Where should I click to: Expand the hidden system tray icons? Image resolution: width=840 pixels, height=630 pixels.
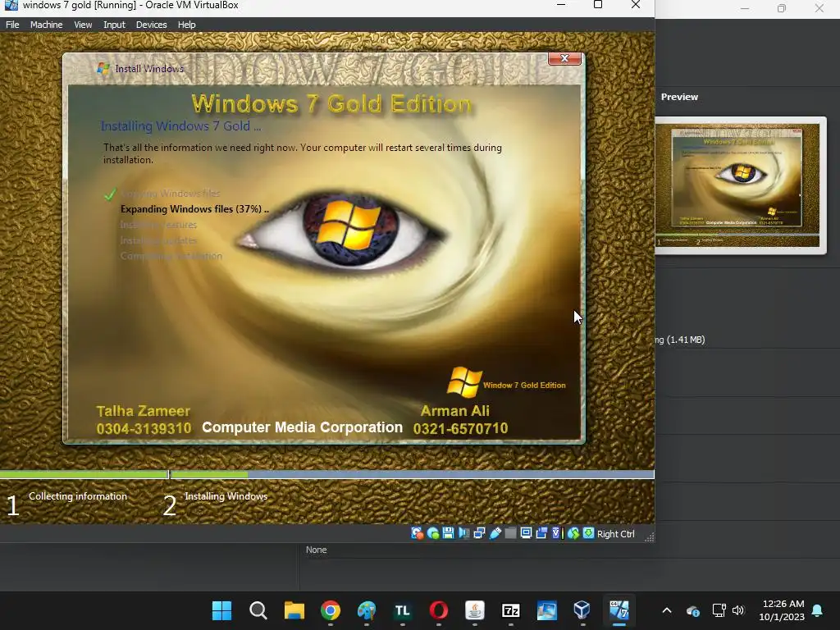pyautogui.click(x=667, y=610)
